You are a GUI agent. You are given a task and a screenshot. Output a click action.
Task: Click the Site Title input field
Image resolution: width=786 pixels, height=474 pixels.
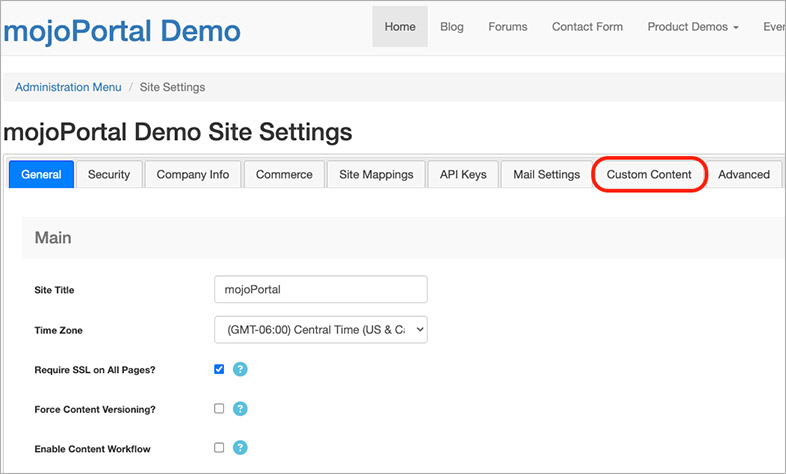click(x=320, y=289)
